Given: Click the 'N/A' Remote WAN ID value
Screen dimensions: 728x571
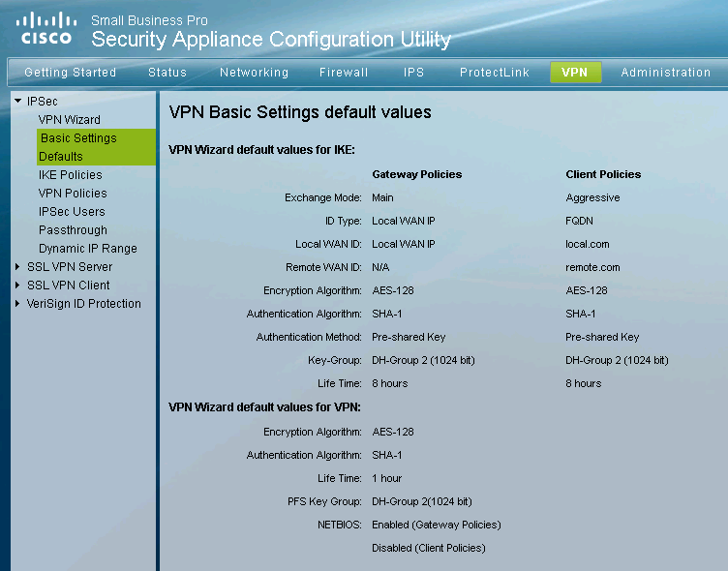Looking at the screenshot, I should [380, 267].
